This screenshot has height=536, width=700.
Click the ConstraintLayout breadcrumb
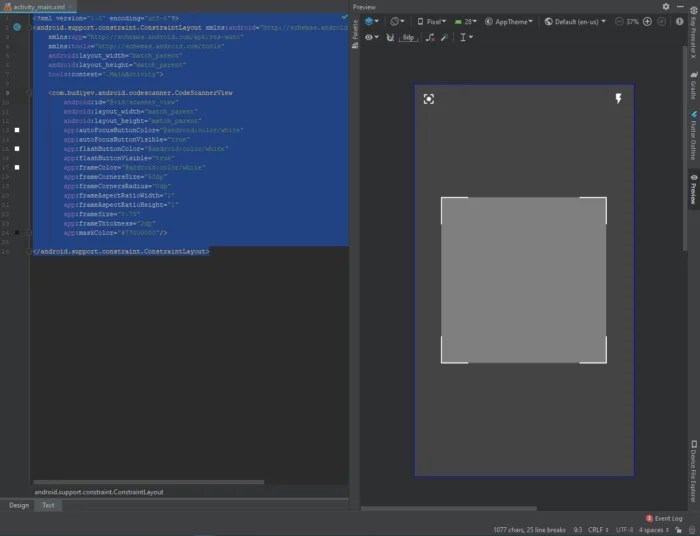99,492
